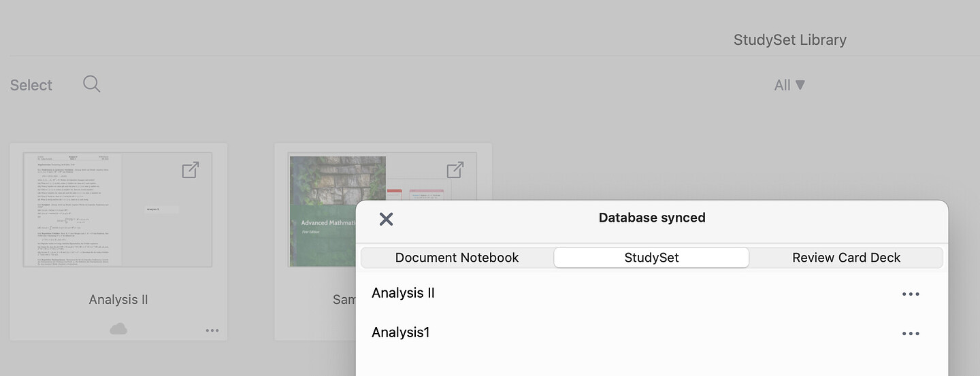Image resolution: width=980 pixels, height=376 pixels.
Task: Open more options for Analysis1 row
Action: coord(911,333)
